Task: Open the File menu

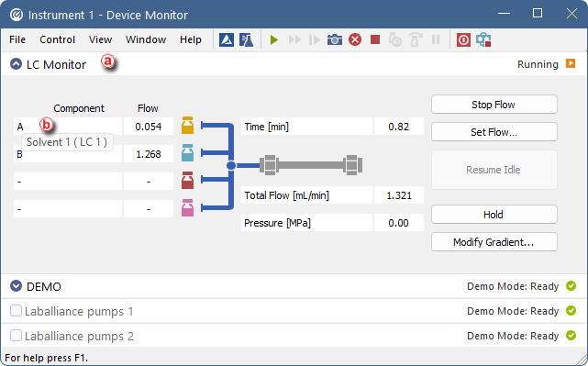Action: pos(17,39)
